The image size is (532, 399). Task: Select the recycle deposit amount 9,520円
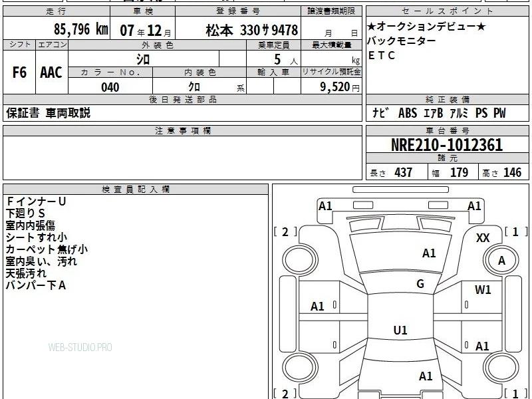coord(340,87)
